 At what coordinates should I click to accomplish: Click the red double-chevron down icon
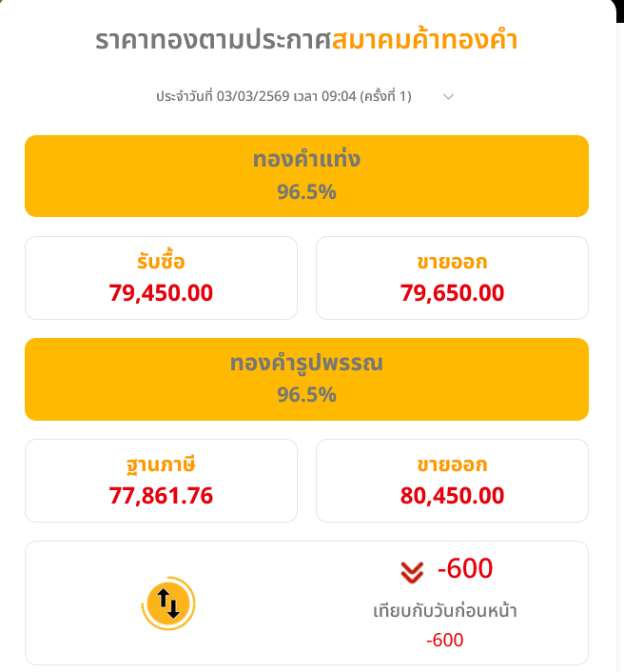pos(411,571)
